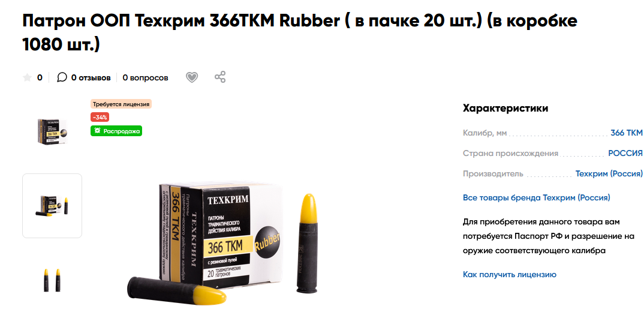Image resolution: width=644 pixels, height=336 pixels.
Task: Open Все товары бренда Техкрим link
Action: pos(537,197)
